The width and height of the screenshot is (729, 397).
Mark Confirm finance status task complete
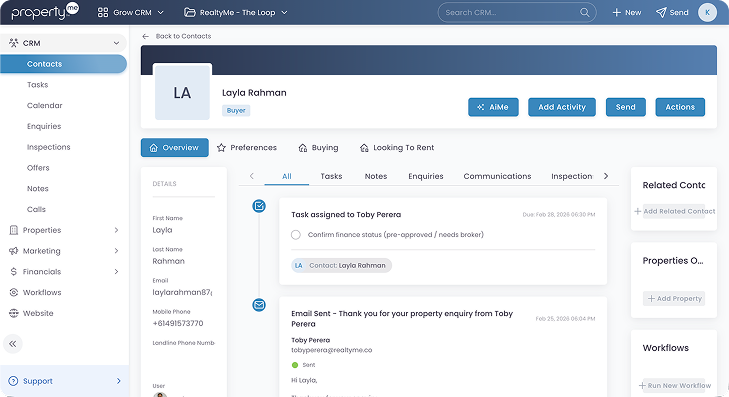(296, 235)
